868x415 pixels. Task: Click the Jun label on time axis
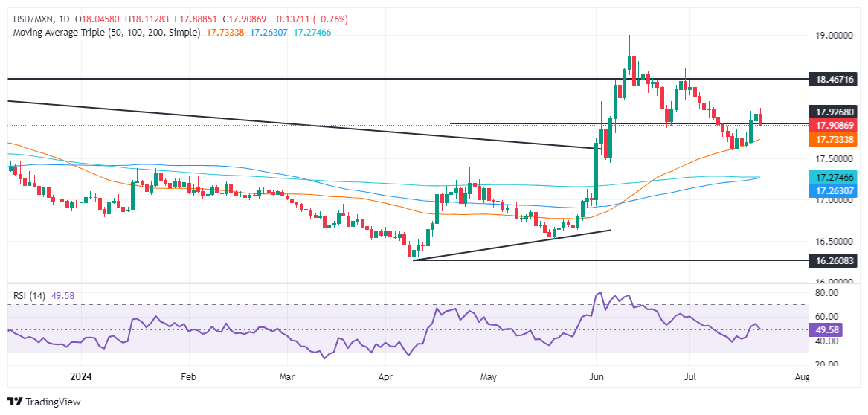point(596,377)
